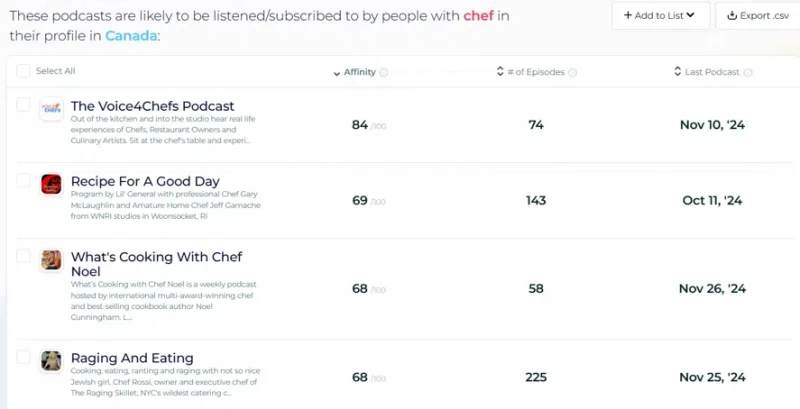This screenshot has width=800, height=409.
Task: Click the Recipe For A Good Day artwork icon
Action: pos(52,184)
